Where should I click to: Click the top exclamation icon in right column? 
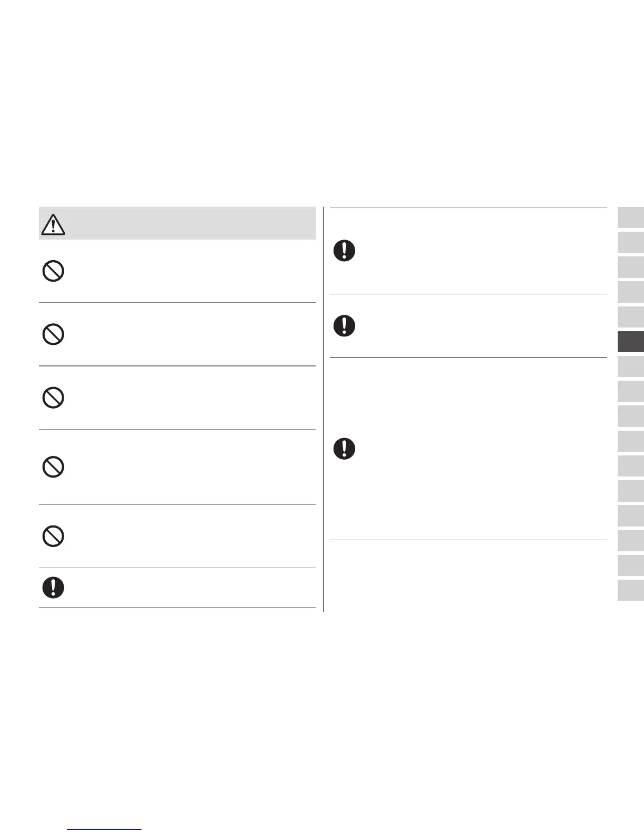coord(344,251)
